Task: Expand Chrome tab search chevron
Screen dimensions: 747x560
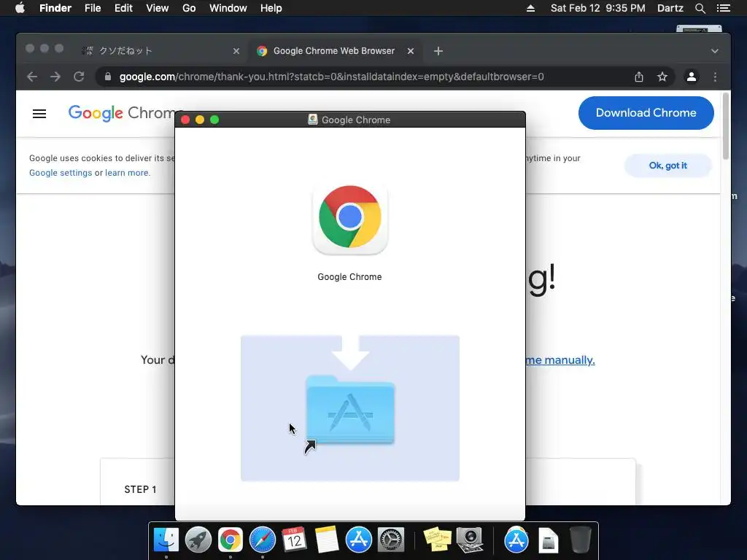Action: (715, 51)
